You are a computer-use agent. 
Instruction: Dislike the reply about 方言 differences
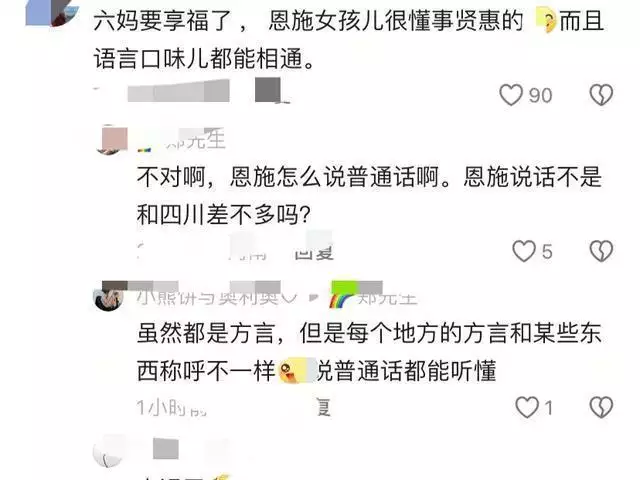tap(601, 407)
